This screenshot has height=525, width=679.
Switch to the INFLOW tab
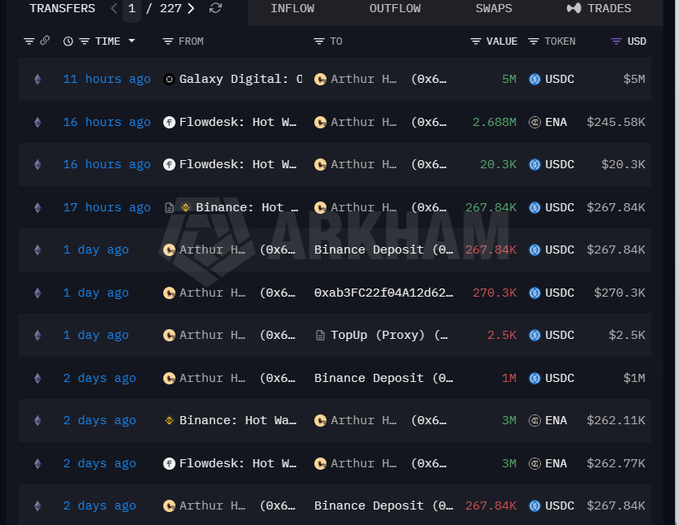292,9
